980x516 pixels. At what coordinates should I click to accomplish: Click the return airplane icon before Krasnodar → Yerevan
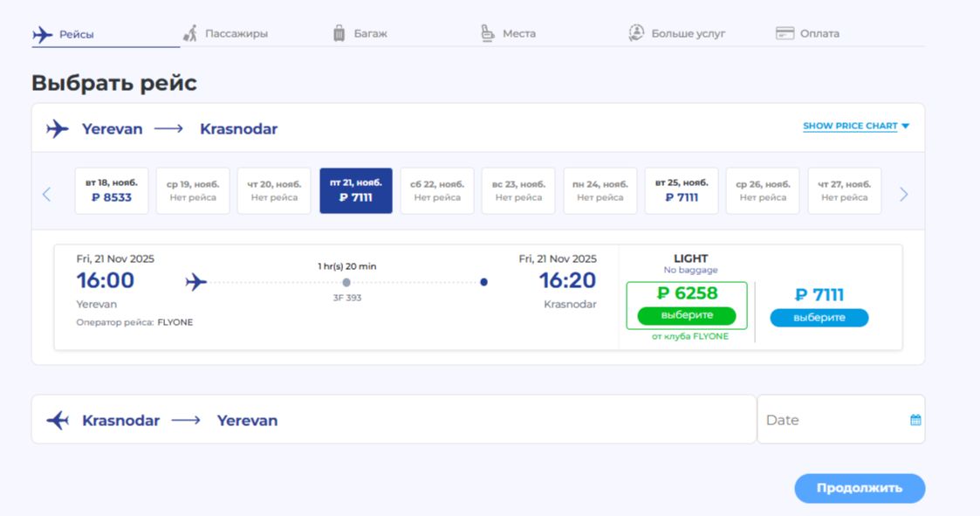pyautogui.click(x=58, y=420)
